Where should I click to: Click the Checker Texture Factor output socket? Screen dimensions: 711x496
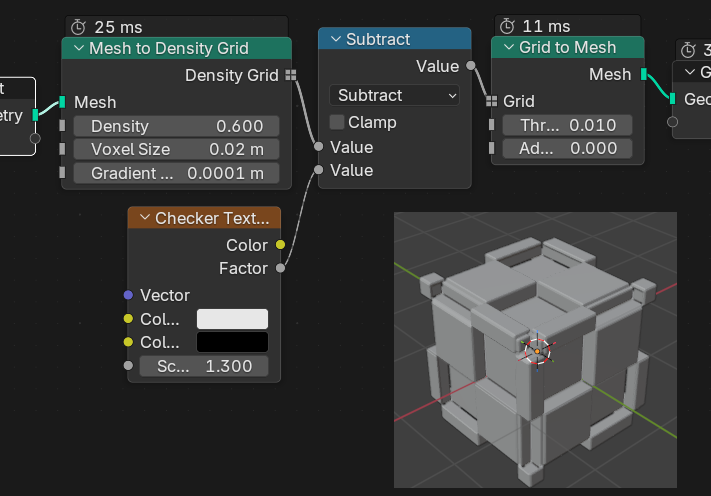(280, 268)
